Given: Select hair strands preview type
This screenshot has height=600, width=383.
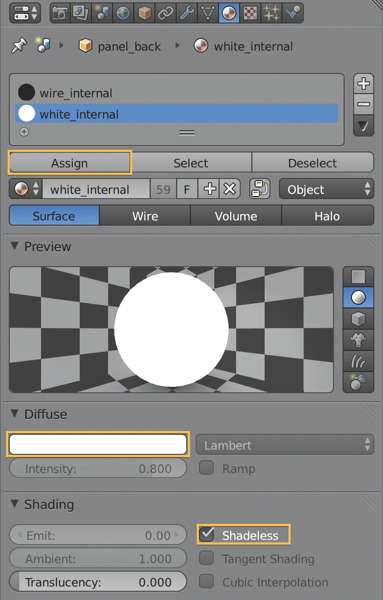Looking at the screenshot, I should [x=358, y=361].
